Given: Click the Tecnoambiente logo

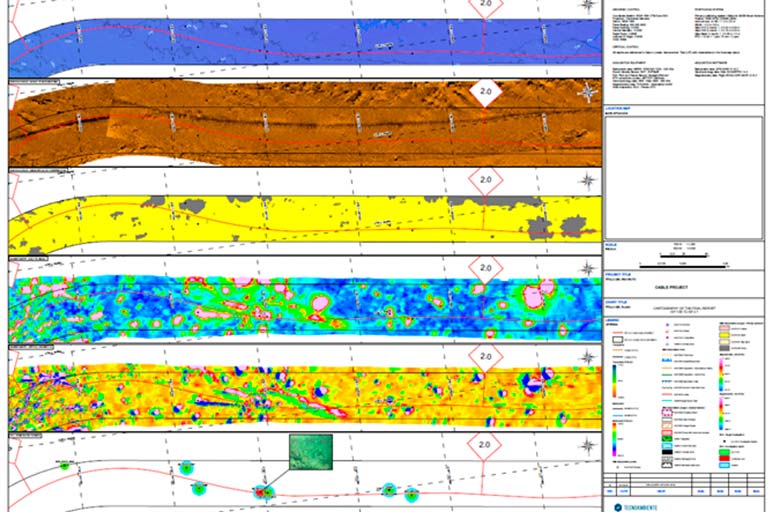Looking at the screenshot, I should 637,508.
